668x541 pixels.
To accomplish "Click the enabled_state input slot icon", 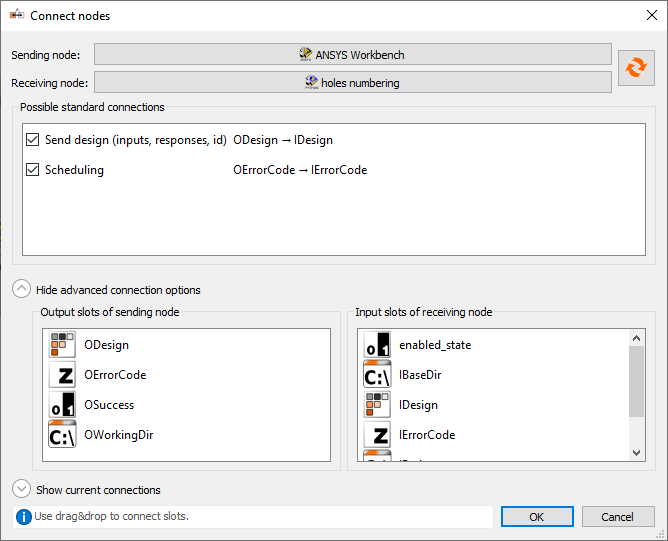I will (377, 345).
